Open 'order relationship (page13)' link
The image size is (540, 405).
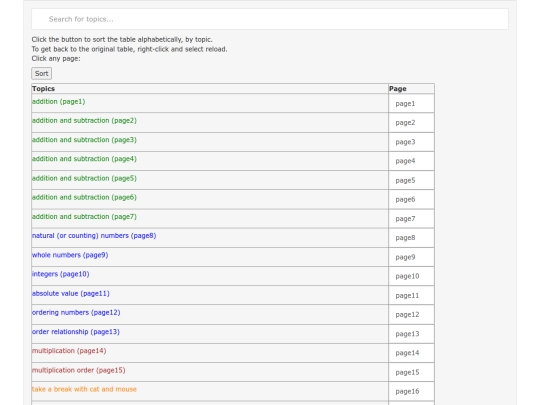[x=75, y=332]
